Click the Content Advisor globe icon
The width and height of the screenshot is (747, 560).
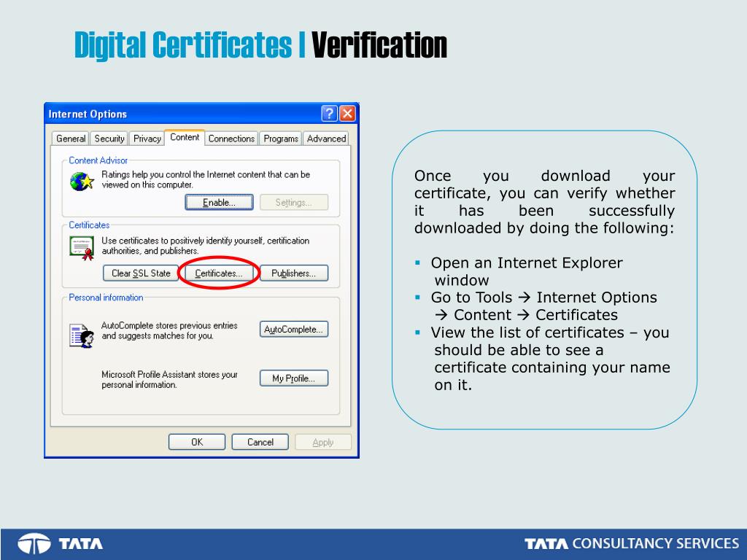(x=82, y=182)
